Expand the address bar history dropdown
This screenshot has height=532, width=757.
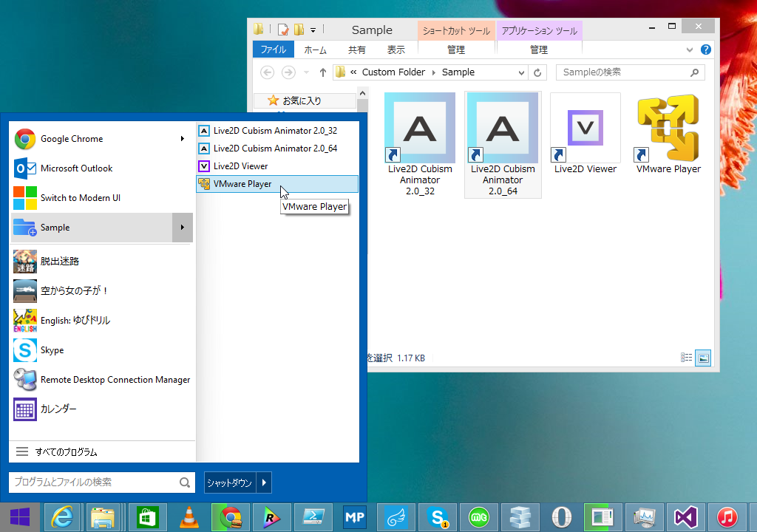click(521, 73)
